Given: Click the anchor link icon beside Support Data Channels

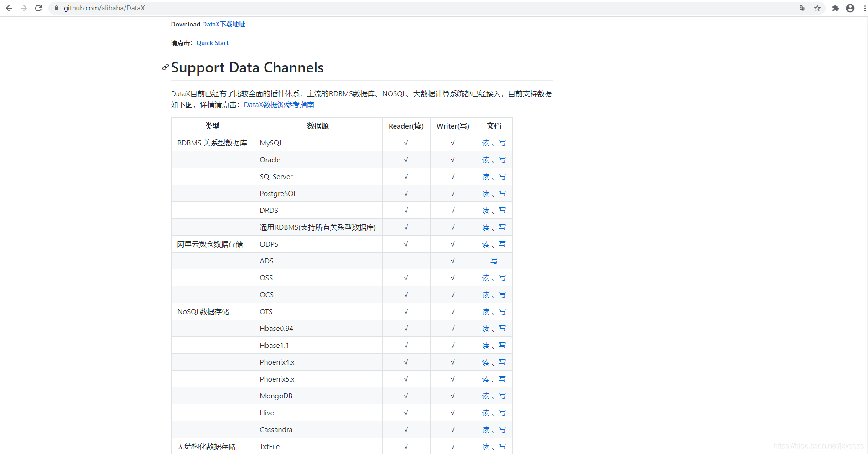Looking at the screenshot, I should click(x=166, y=67).
